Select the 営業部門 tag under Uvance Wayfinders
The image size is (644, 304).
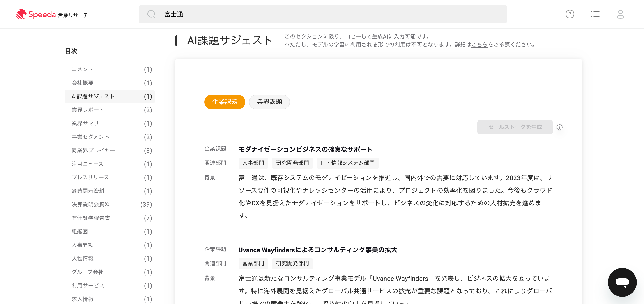click(253, 263)
